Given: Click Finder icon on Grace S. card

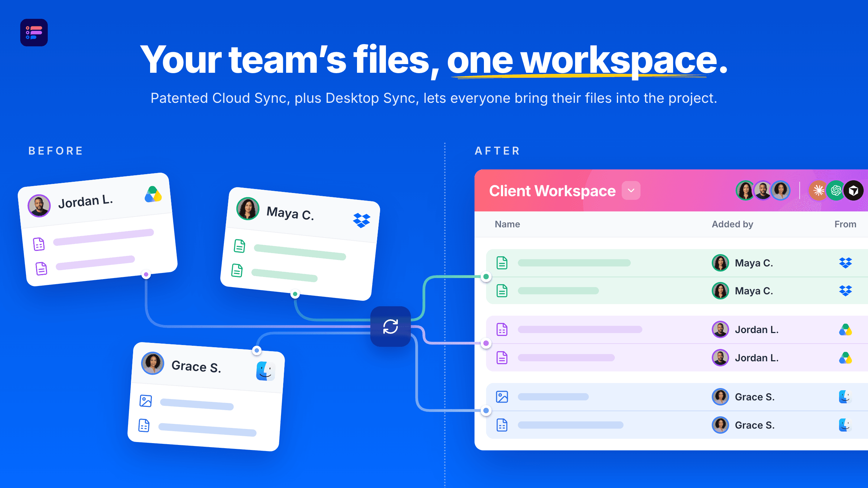Looking at the screenshot, I should pos(266,371).
